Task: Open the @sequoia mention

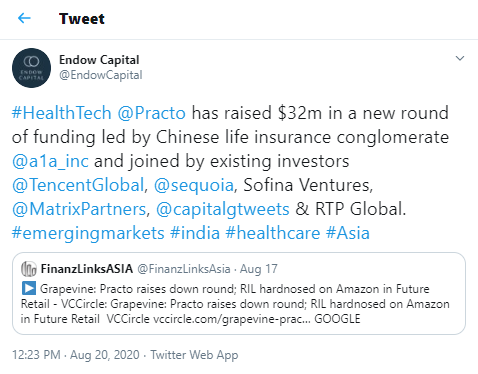Action: point(194,185)
